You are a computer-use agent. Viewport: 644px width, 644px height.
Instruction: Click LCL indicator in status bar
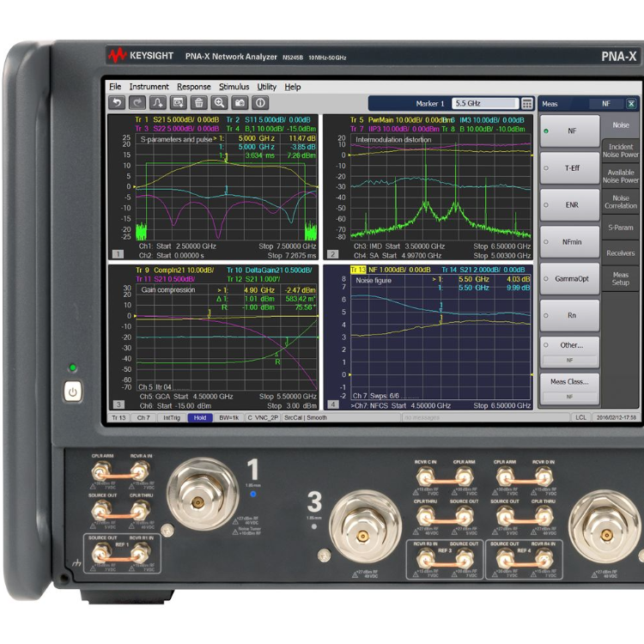[580, 417]
